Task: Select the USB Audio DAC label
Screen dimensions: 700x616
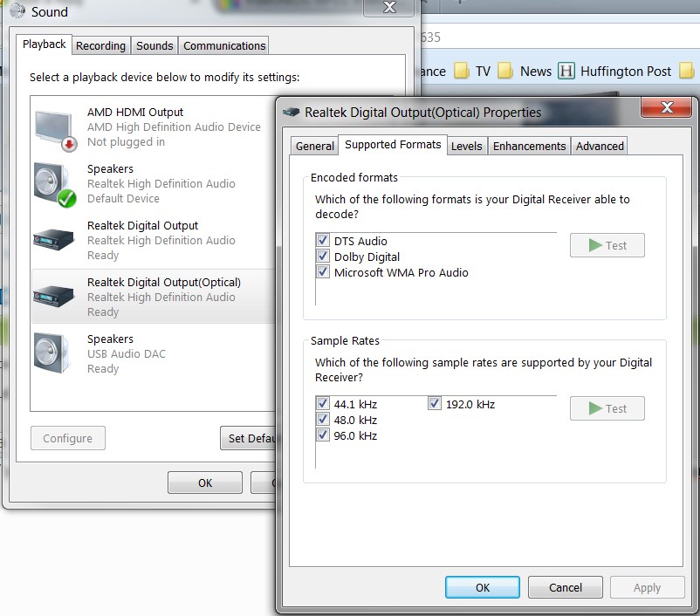Action: point(127,353)
